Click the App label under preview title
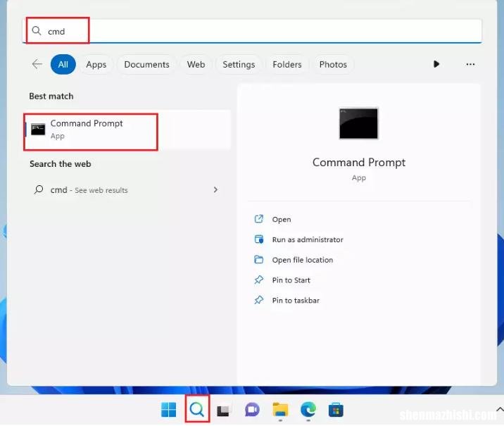The width and height of the screenshot is (504, 426). [x=359, y=178]
